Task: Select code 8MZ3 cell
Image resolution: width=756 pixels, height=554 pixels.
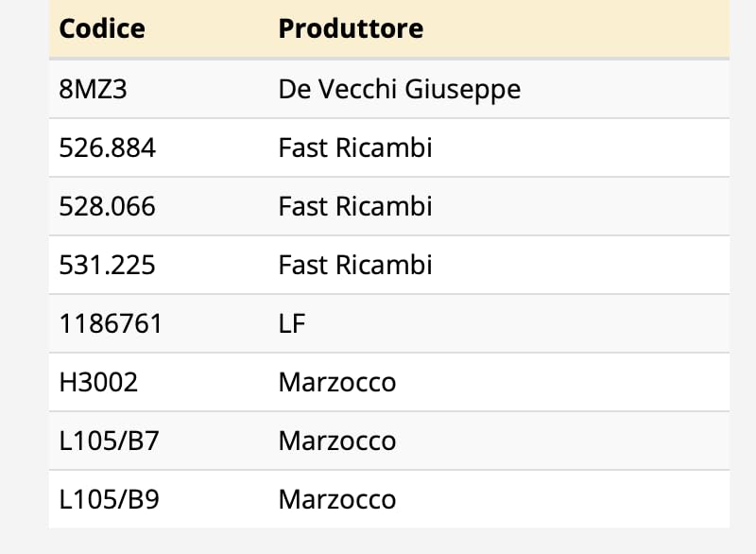Action: [x=93, y=89]
